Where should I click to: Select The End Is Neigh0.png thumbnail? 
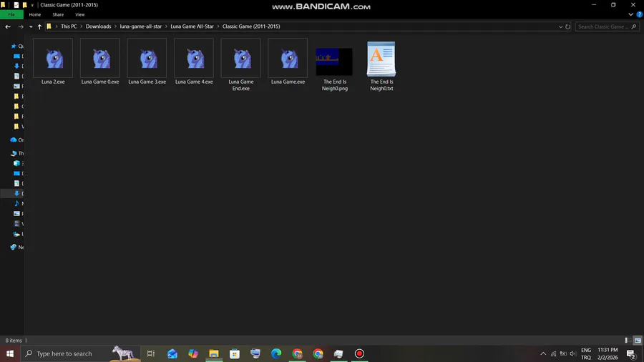pos(334,62)
